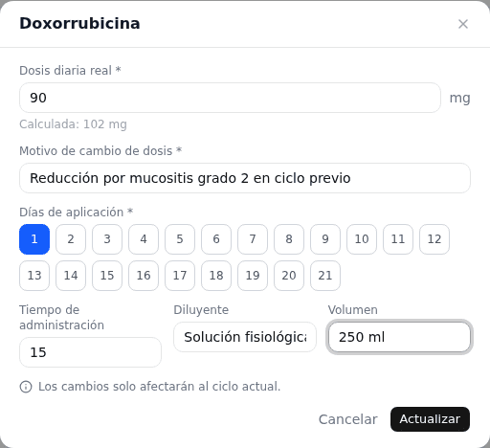Edit the Tiempo de administración field

(90, 352)
